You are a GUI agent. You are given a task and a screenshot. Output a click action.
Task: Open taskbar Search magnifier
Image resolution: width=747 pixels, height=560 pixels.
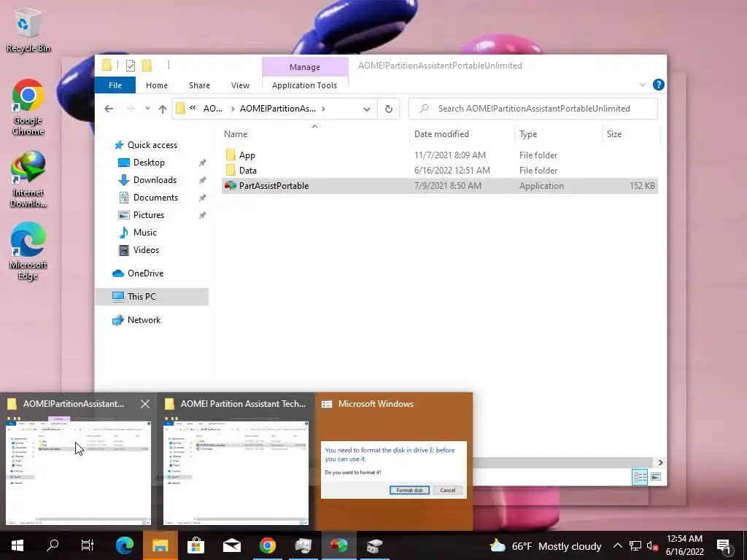pyautogui.click(x=53, y=545)
